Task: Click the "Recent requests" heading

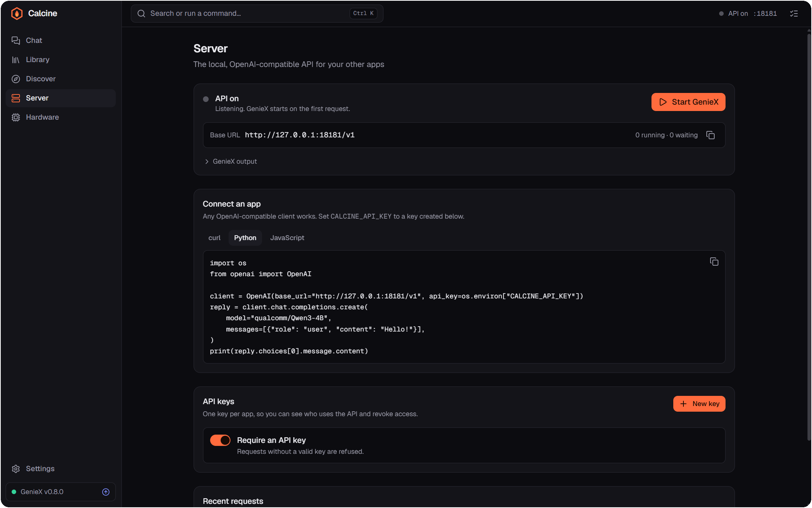Action: (233, 501)
